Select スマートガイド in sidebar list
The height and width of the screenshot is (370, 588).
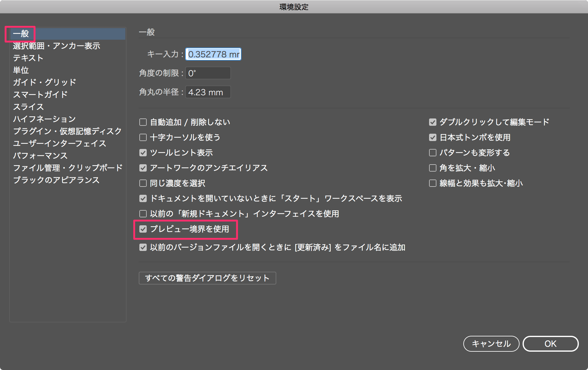click(x=40, y=95)
